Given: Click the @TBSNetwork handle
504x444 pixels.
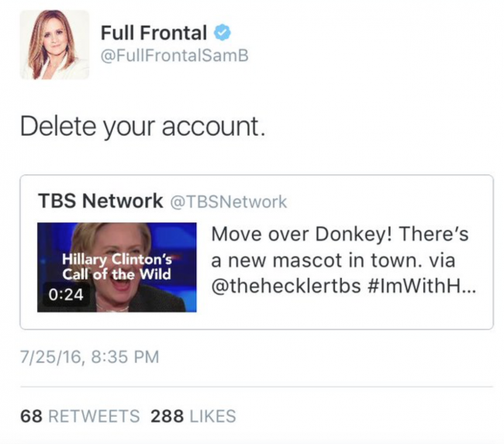Looking at the screenshot, I should (228, 202).
